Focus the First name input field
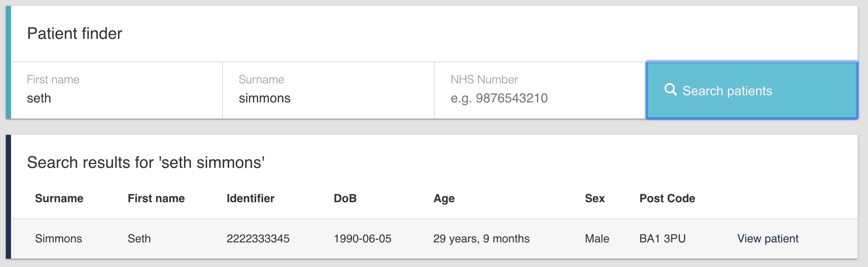The width and height of the screenshot is (868, 267). point(116,98)
